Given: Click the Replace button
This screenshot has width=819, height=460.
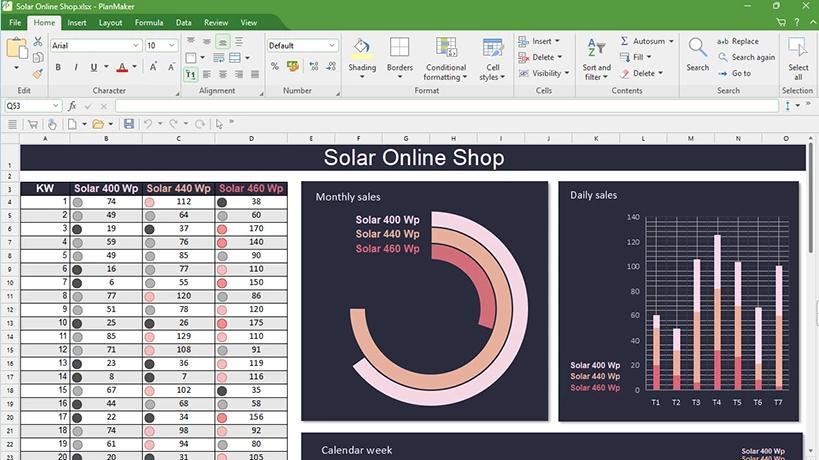Looking at the screenshot, I should 738,41.
